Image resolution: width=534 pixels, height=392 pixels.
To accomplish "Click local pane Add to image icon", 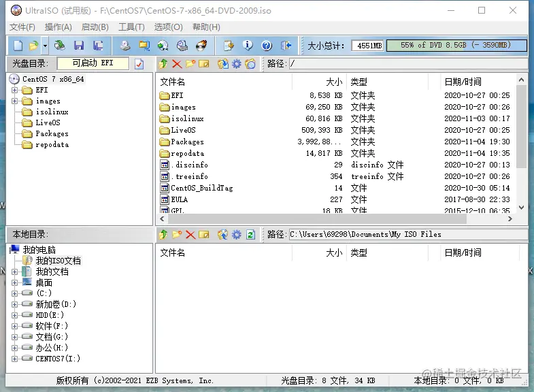I will tap(223, 234).
